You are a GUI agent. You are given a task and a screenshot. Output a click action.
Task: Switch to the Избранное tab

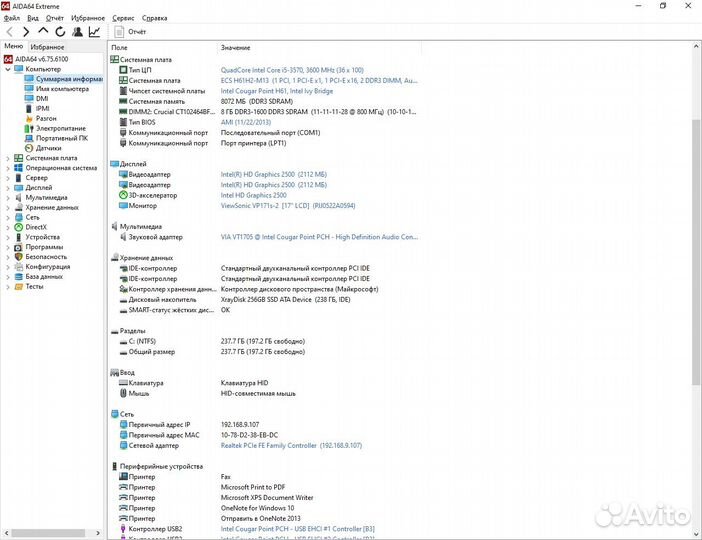point(47,47)
